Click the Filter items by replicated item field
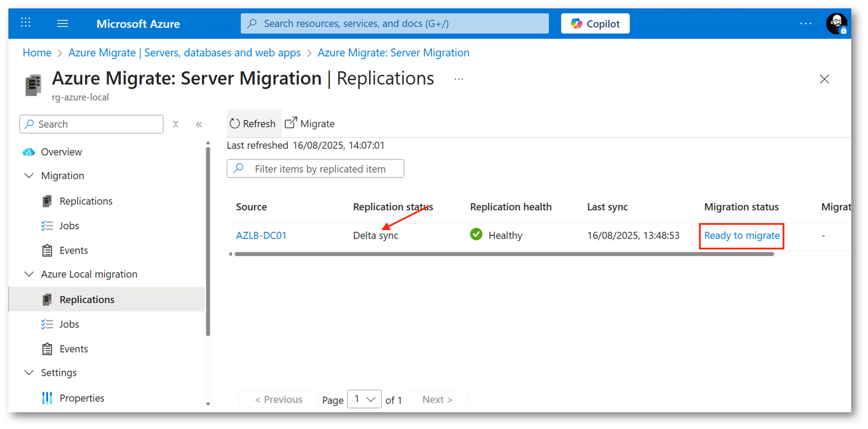The height and width of the screenshot is (429, 868). click(315, 169)
